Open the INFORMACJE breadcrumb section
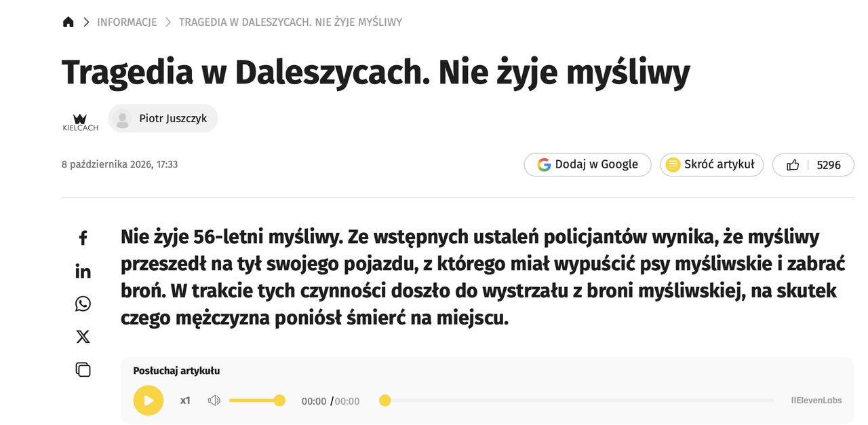Viewport: 868px width, 425px height. tap(127, 22)
